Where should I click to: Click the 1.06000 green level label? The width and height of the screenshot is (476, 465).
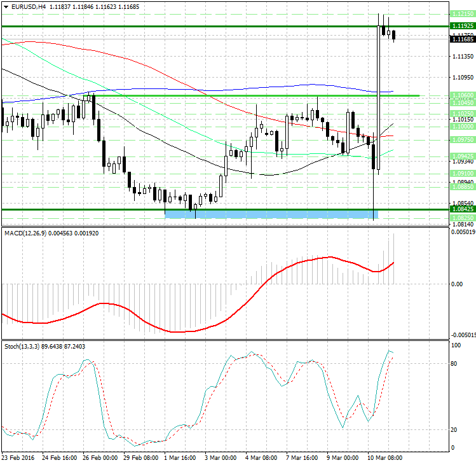(x=461, y=95)
